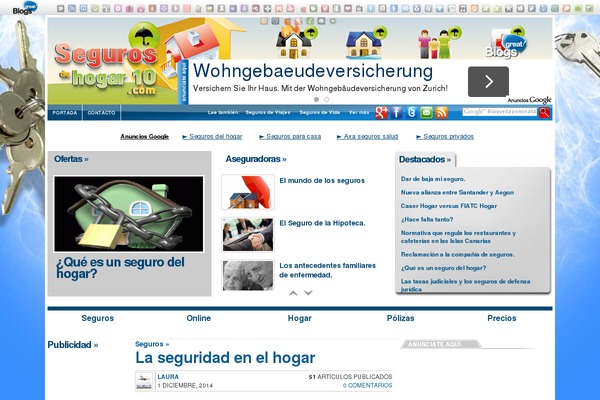The image size is (600, 400).
Task: Select the Precios category tab
Action: 502,318
